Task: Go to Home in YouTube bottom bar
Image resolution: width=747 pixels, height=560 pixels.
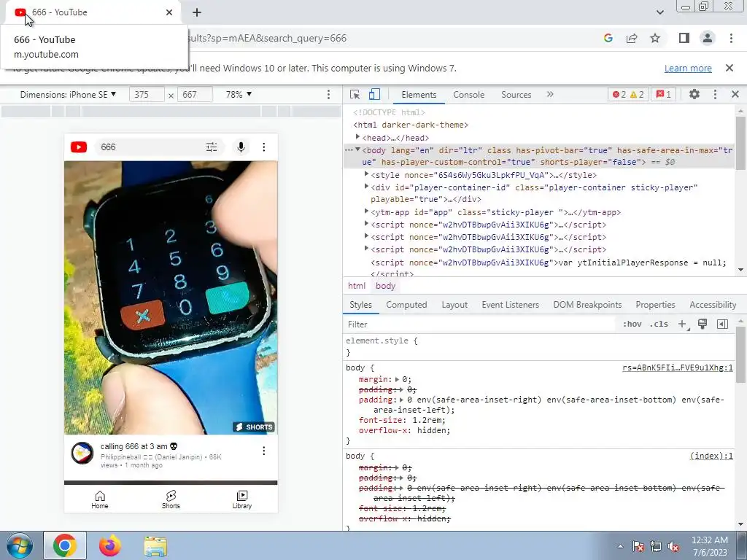Action: tap(99, 499)
